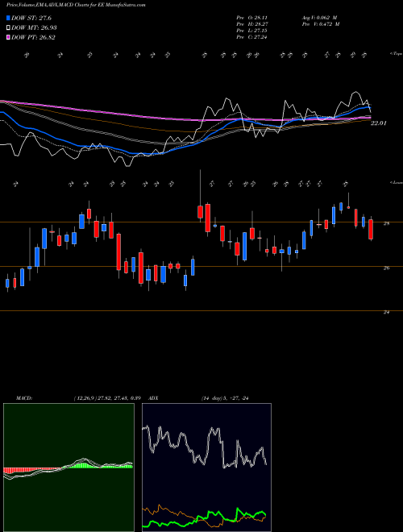Click the 'MACD:' panel heading
Image resolution: width=403 pixels, height=532 pixels.
[x=23, y=398]
